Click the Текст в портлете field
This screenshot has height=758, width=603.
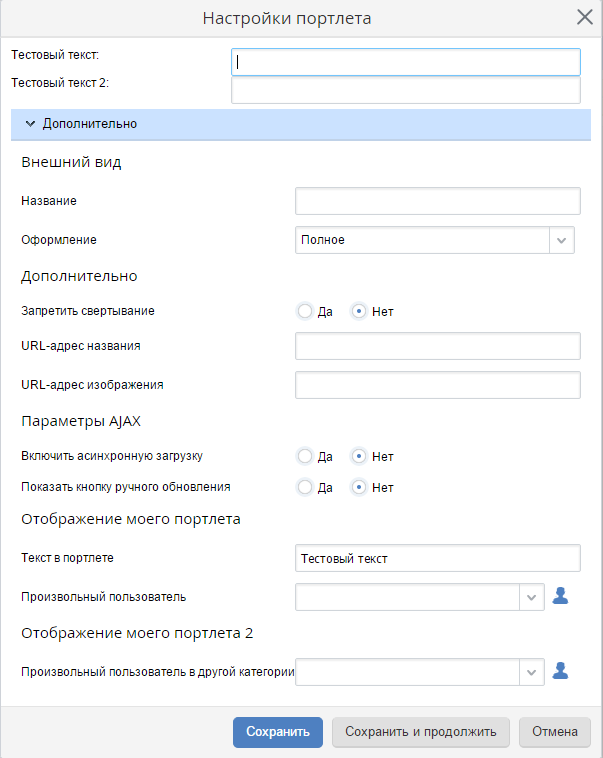pyautogui.click(x=437, y=559)
